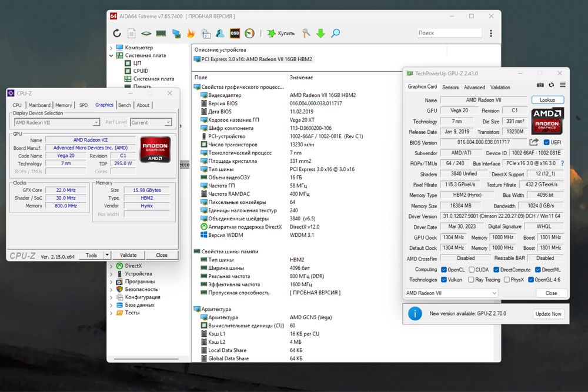The image size is (588, 392).
Task: Click the memory module icon in AIDA64 toolbar
Action: [x=161, y=33]
